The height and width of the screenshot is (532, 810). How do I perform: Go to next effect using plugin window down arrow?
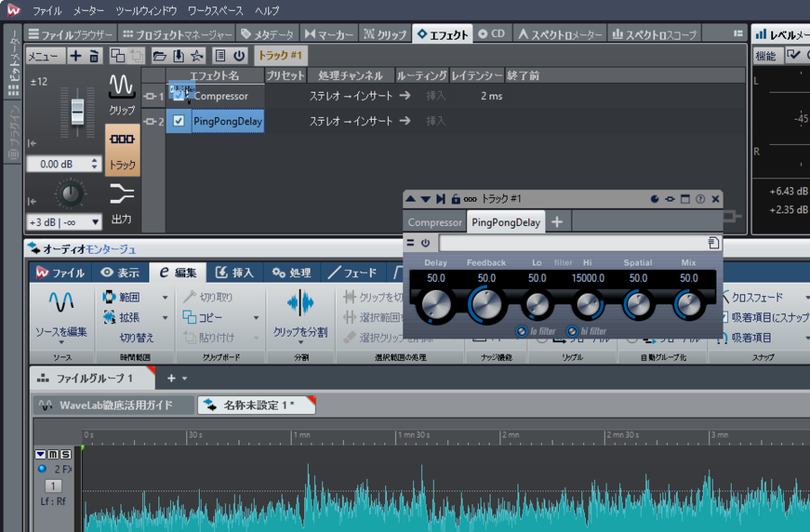426,199
